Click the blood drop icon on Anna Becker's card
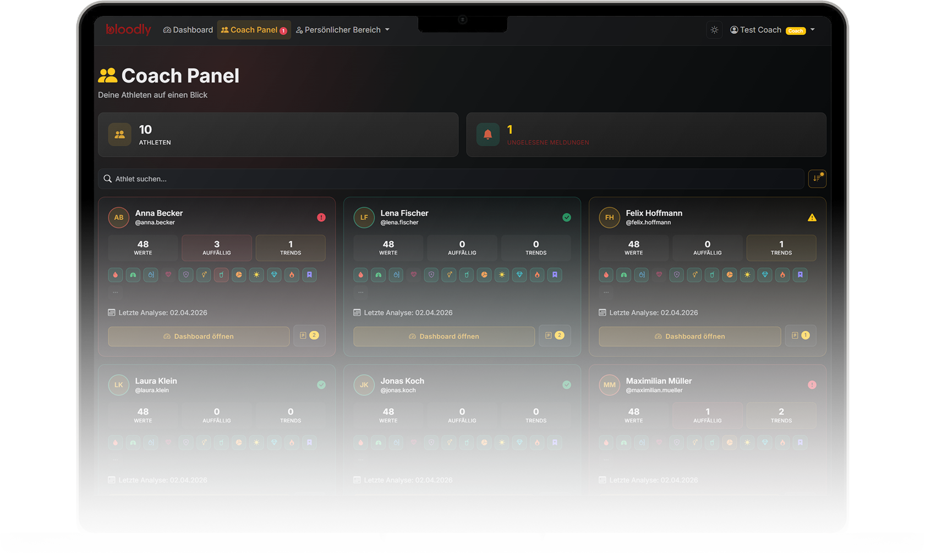 tap(116, 274)
